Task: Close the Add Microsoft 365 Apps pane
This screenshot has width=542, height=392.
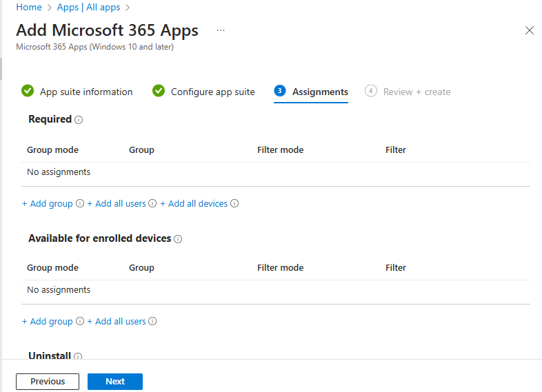Action: pos(530,30)
